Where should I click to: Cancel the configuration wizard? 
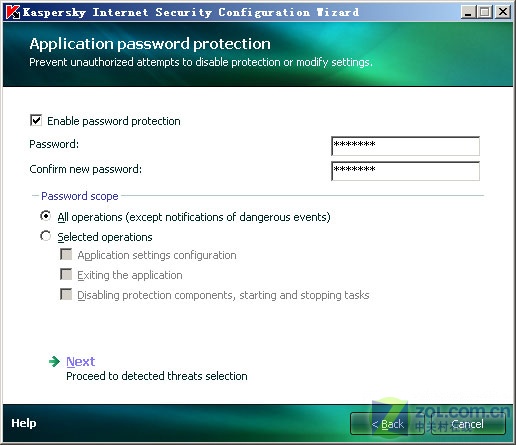(x=468, y=424)
